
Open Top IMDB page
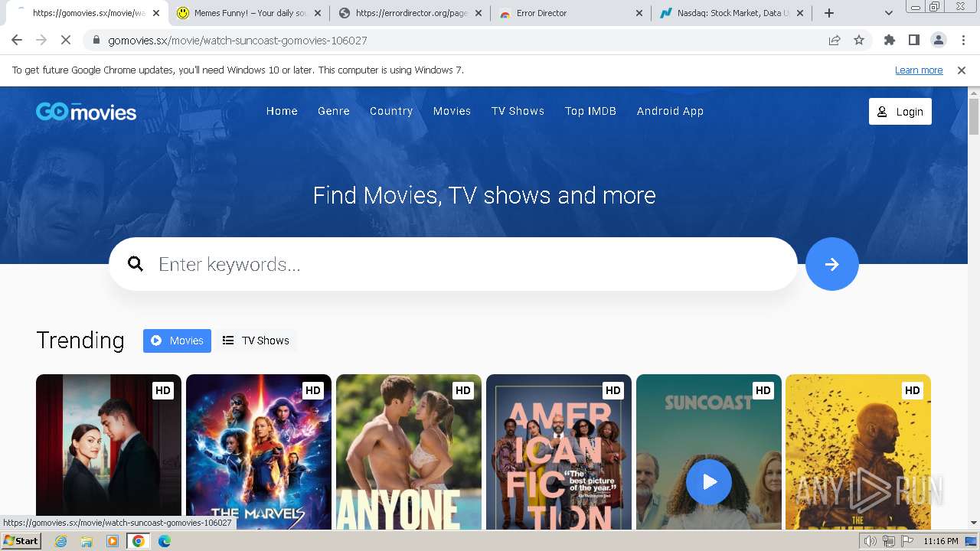point(590,111)
